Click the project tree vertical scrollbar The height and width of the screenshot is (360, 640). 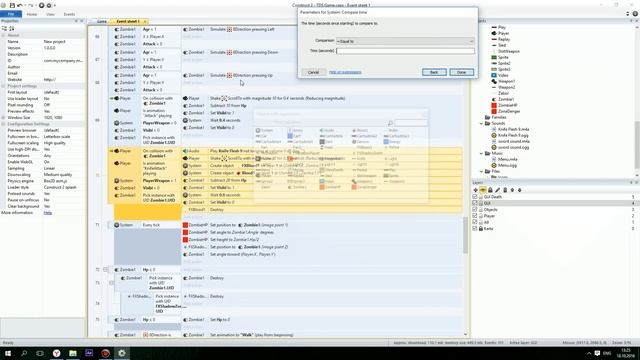(x=637, y=145)
